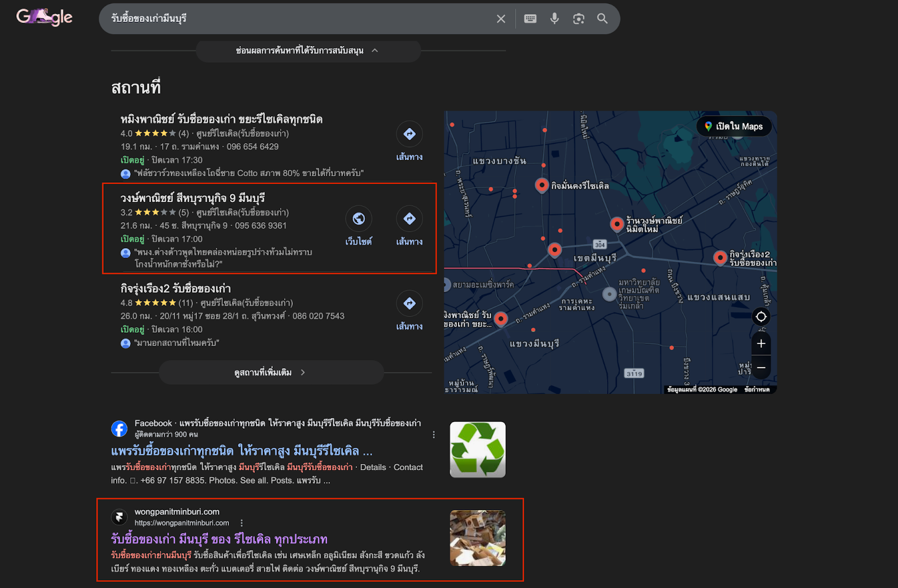Click reviewer avatar in หมิงพาณิชย์ review
The height and width of the screenshot is (588, 898).
pos(126,173)
